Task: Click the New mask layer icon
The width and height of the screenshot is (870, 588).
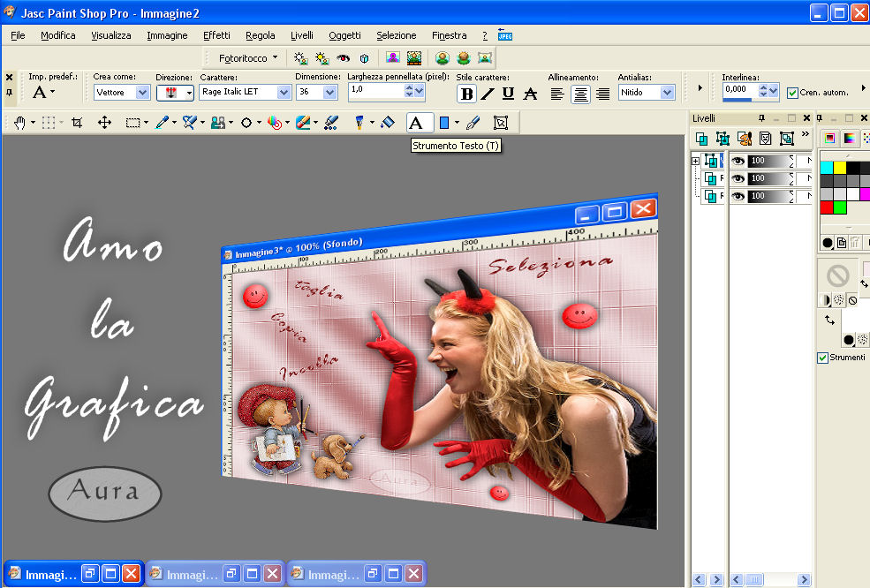Action: [765, 139]
